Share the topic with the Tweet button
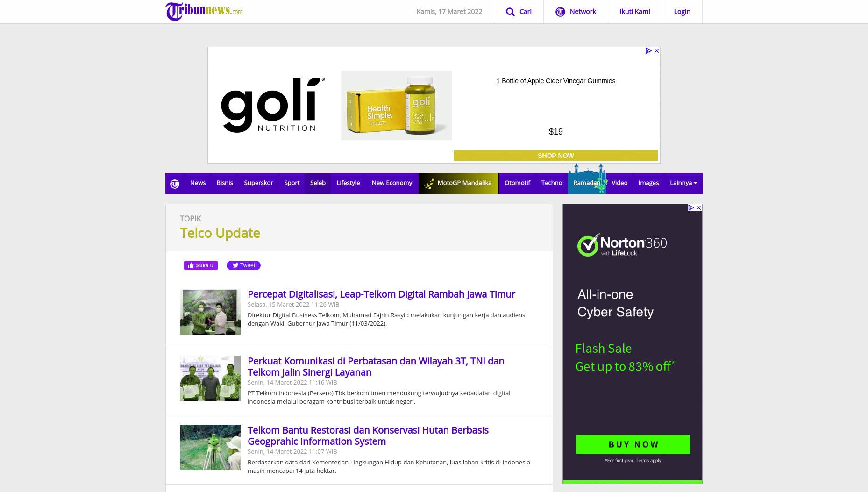 243,265
